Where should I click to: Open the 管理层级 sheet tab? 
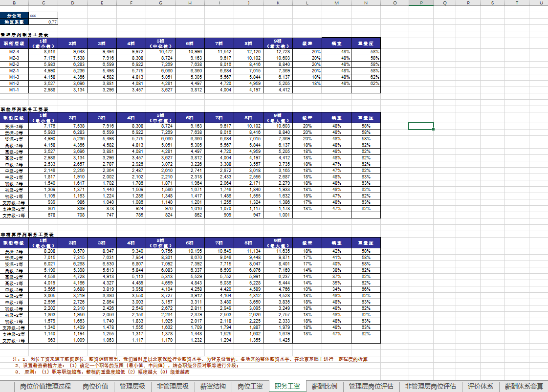[132, 386]
